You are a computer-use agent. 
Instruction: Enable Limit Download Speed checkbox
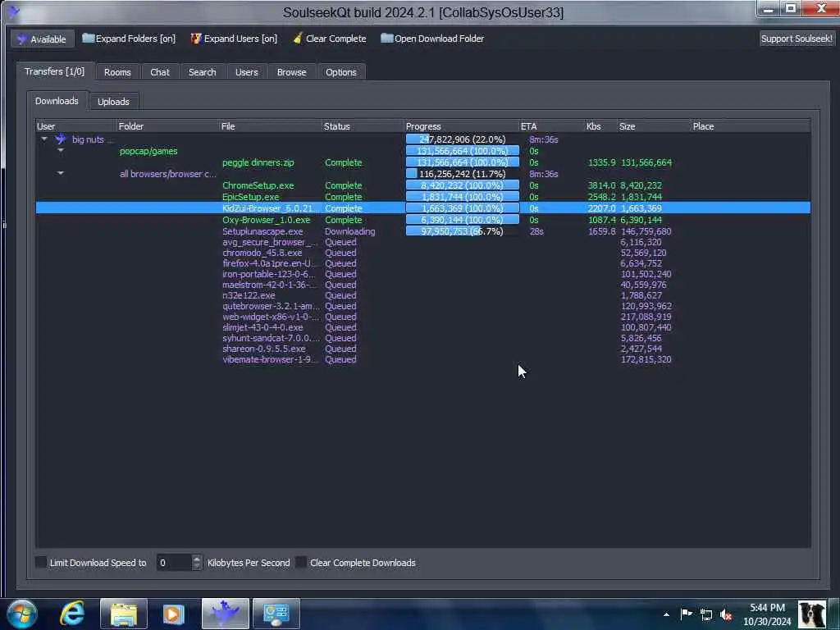[x=41, y=562]
